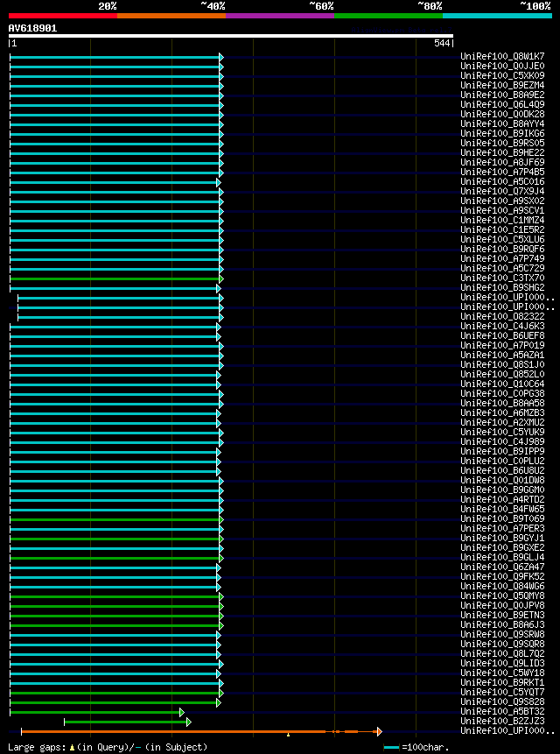Viewport: 560px width, 754px height.
Task: Select the UniRef100_B8A6J3 label
Action: point(502,624)
